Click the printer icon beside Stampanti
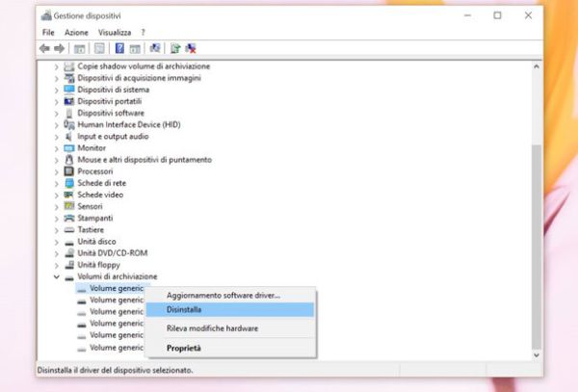Image resolution: width=578 pixels, height=392 pixels. [69, 218]
